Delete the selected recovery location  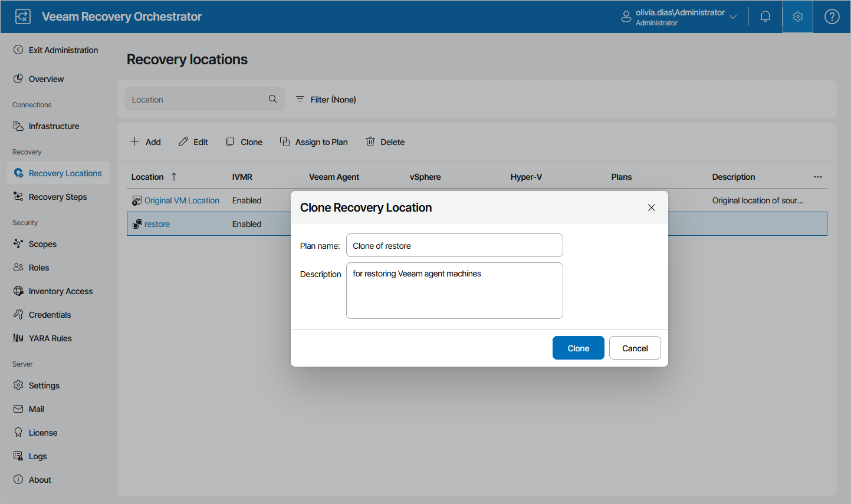(x=385, y=142)
